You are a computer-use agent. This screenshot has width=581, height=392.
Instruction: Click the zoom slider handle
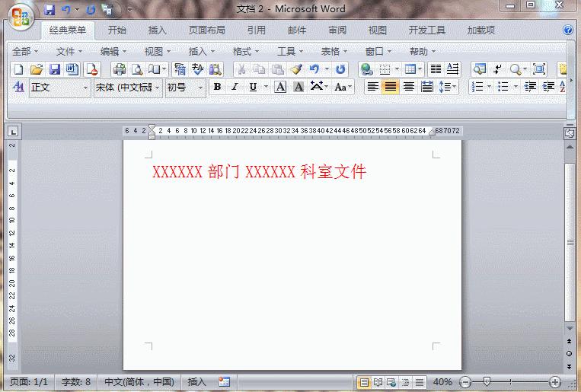tap(487, 381)
